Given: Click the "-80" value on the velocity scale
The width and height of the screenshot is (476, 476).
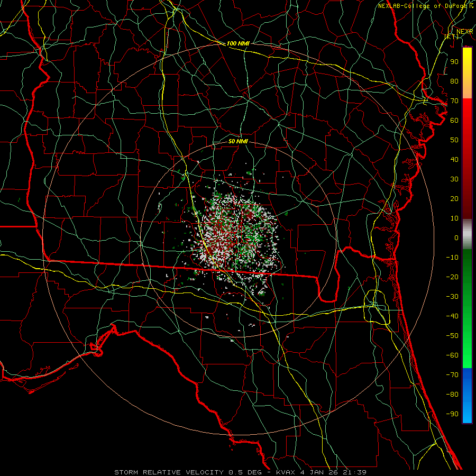Looking at the screenshot, I should 452,395.
